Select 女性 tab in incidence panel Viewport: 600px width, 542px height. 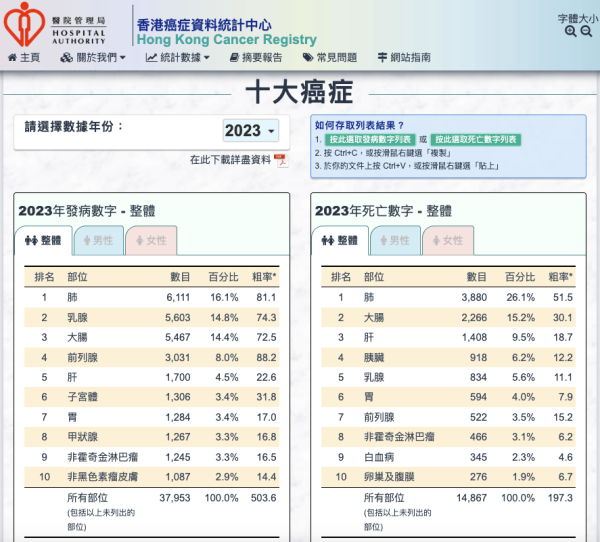pos(152,240)
